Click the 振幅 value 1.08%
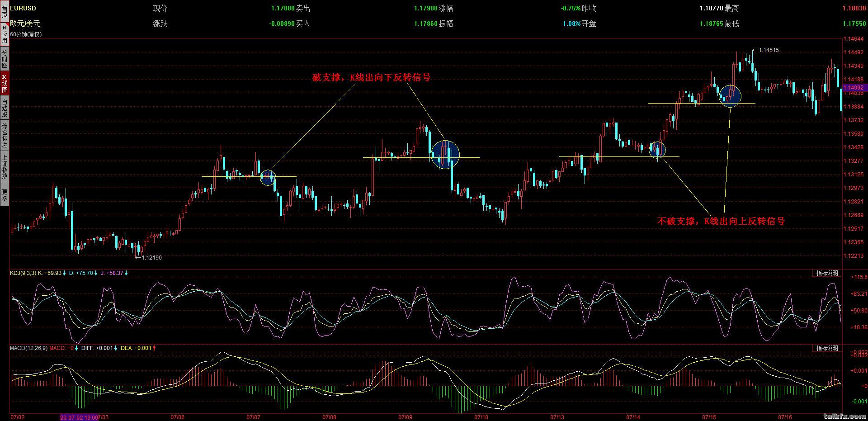868x421 pixels. click(571, 24)
